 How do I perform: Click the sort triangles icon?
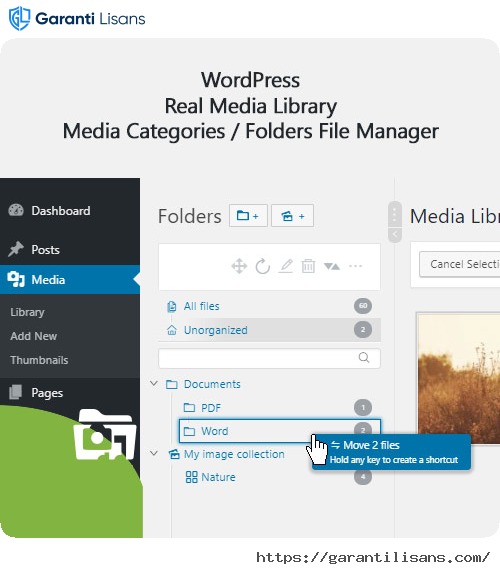(x=332, y=266)
